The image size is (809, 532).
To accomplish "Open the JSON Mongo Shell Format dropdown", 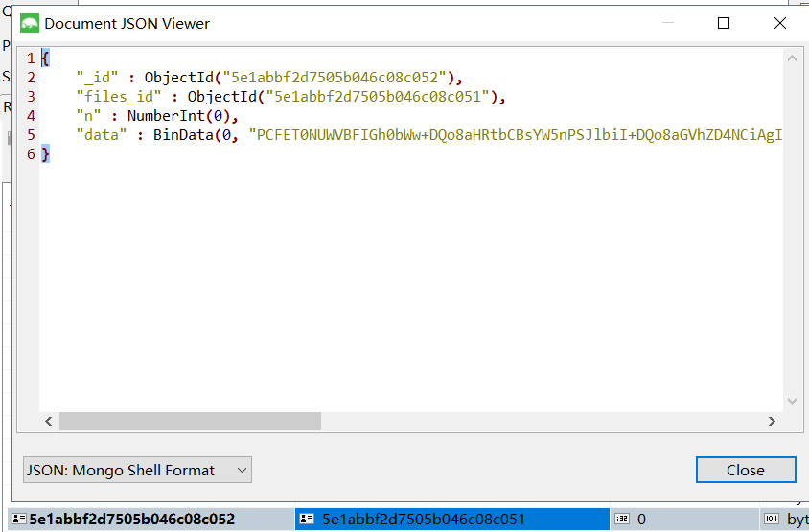I will pos(137,470).
